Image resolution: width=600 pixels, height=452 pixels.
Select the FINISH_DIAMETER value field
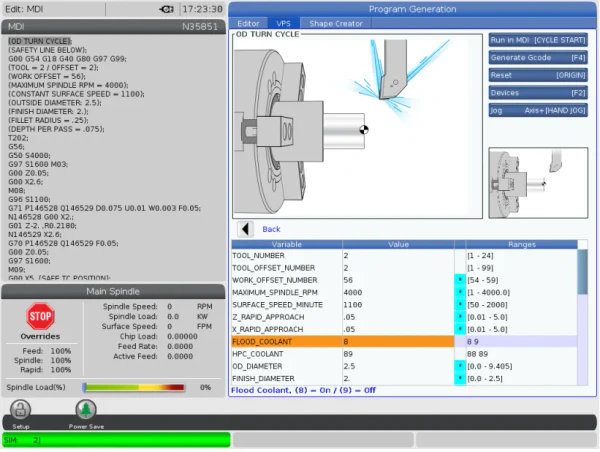pos(398,379)
